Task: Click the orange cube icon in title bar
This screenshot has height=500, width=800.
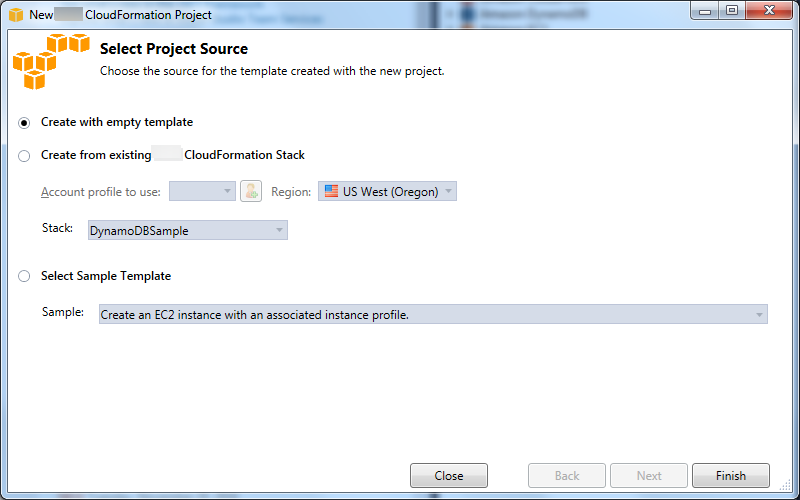Action: tap(16, 15)
